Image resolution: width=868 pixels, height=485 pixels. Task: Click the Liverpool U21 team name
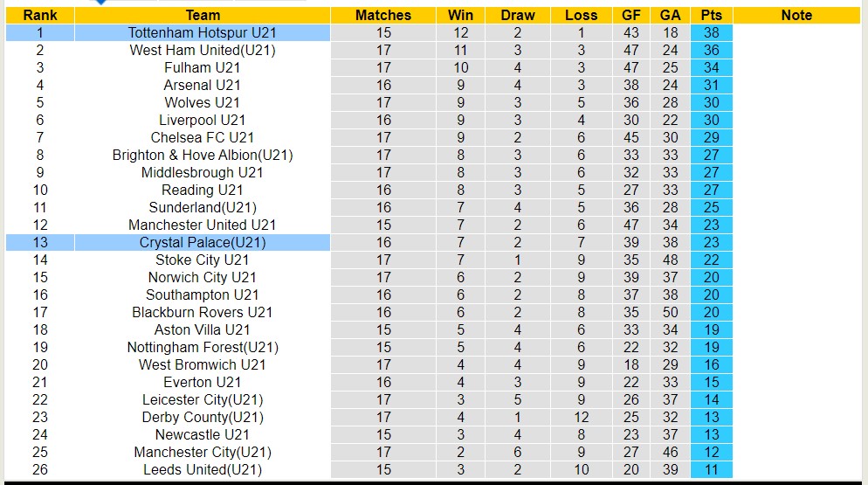click(x=203, y=120)
